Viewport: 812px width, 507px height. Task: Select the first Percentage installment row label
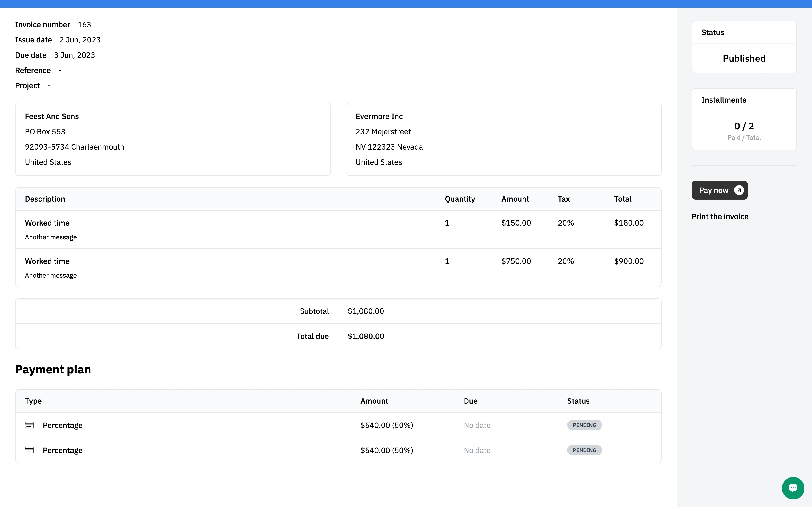[63, 425]
